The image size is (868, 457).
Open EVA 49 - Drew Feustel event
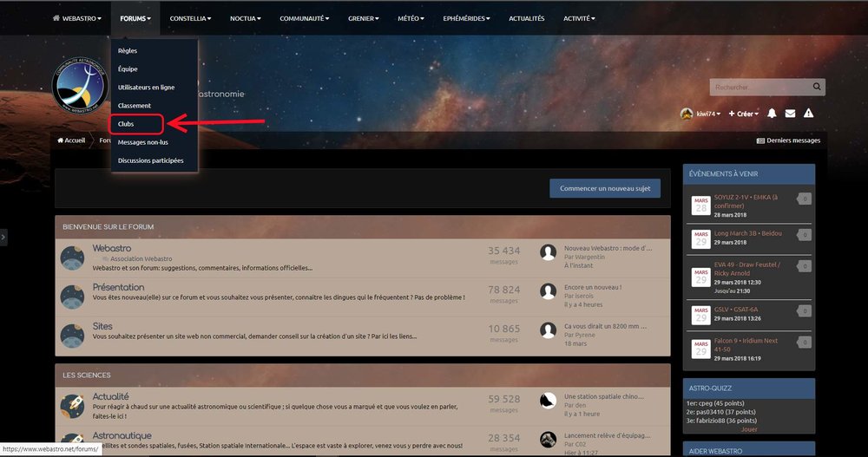click(746, 269)
